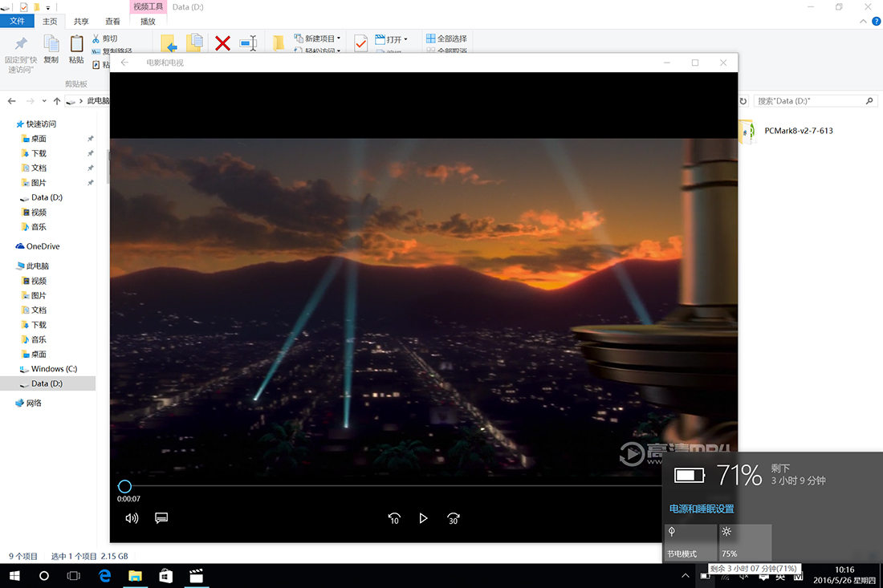The width and height of the screenshot is (883, 588).
Task: Open Explorer help via the question mark icon
Action: tap(877, 22)
